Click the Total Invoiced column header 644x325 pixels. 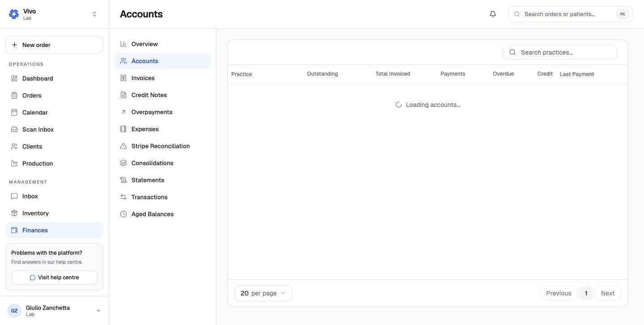(393, 74)
